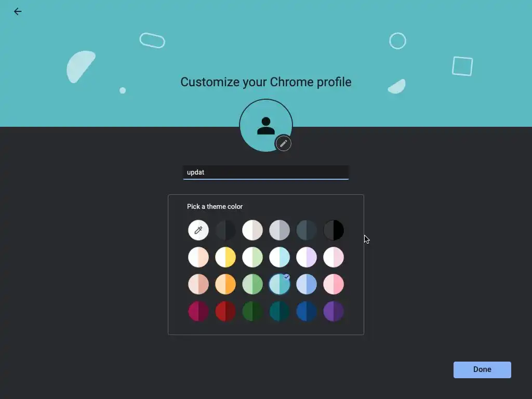This screenshot has width=532, height=399.
Task: Choose the dark teal theme swatch
Action: [x=280, y=312]
